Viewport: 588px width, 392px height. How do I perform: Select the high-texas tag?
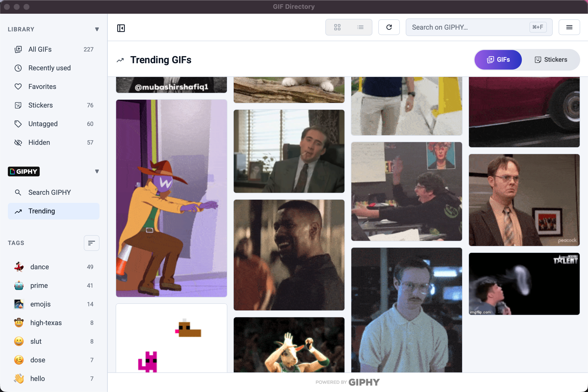point(54,323)
